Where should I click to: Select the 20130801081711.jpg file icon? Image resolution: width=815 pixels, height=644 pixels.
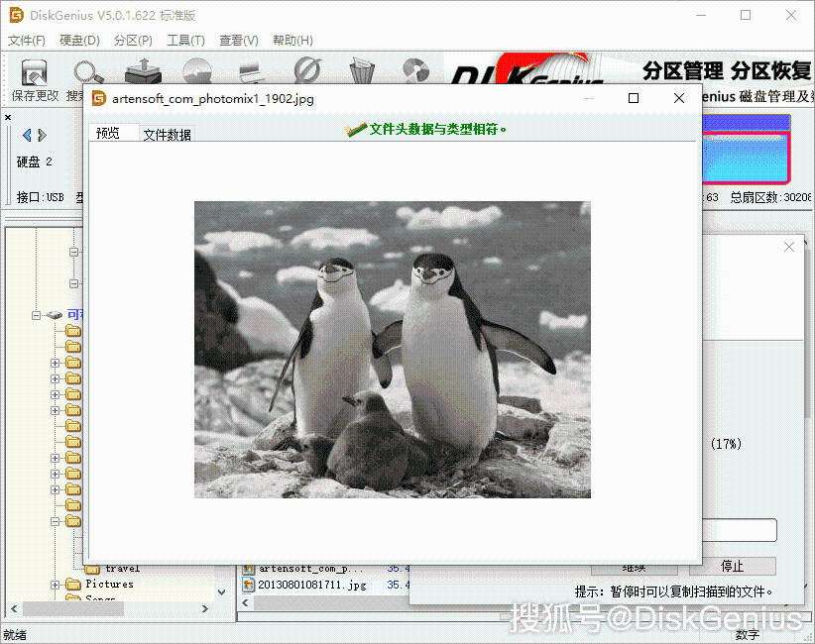pyautogui.click(x=249, y=585)
